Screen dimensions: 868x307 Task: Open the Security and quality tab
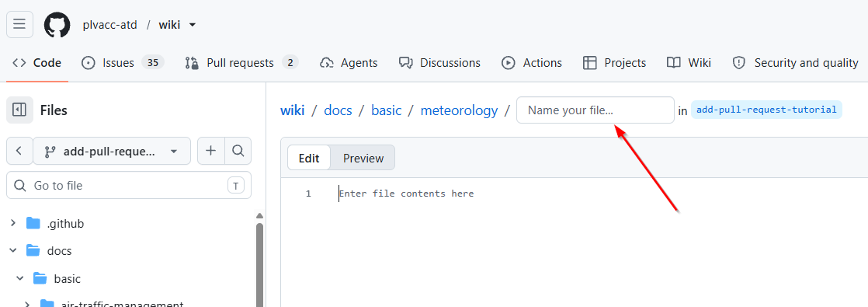point(795,63)
